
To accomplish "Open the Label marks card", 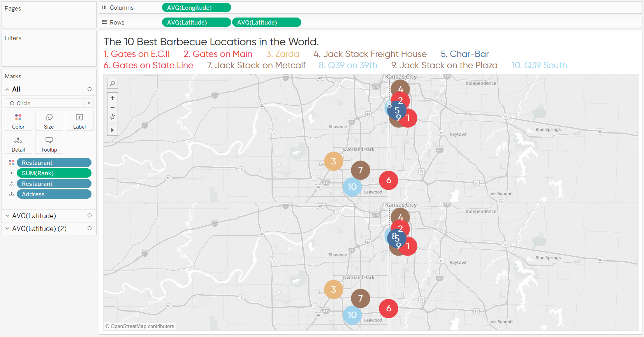I will (x=79, y=121).
